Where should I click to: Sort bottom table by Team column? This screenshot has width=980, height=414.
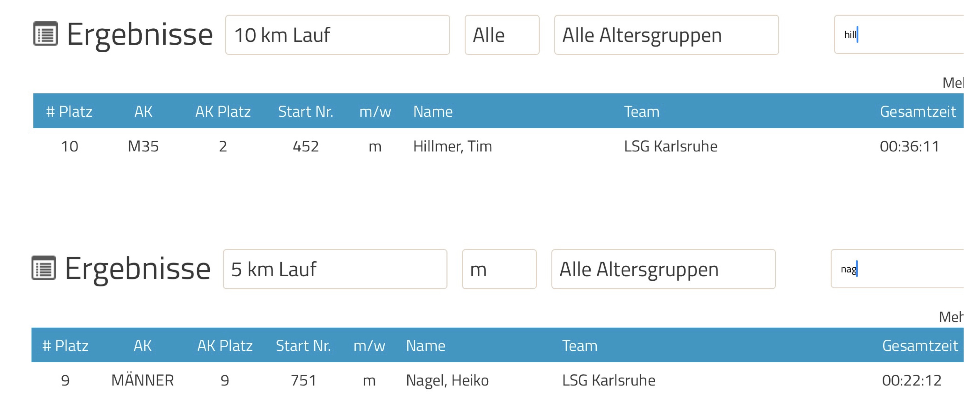point(580,346)
